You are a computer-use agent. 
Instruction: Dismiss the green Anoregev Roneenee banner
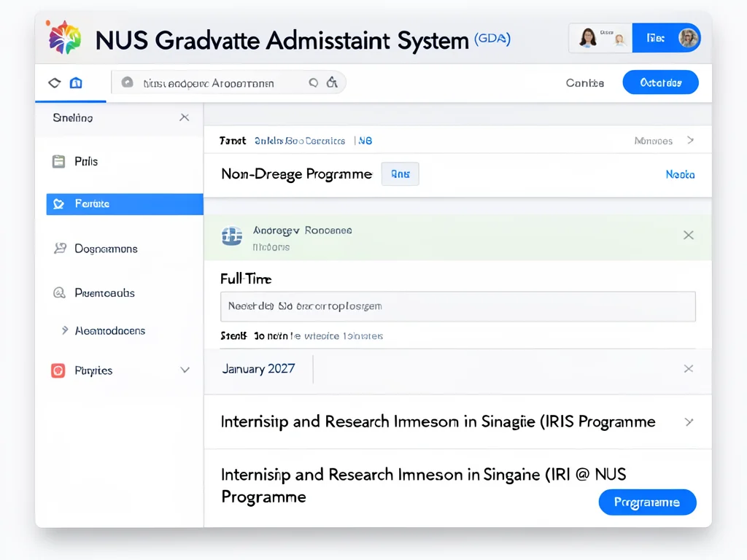(x=689, y=235)
